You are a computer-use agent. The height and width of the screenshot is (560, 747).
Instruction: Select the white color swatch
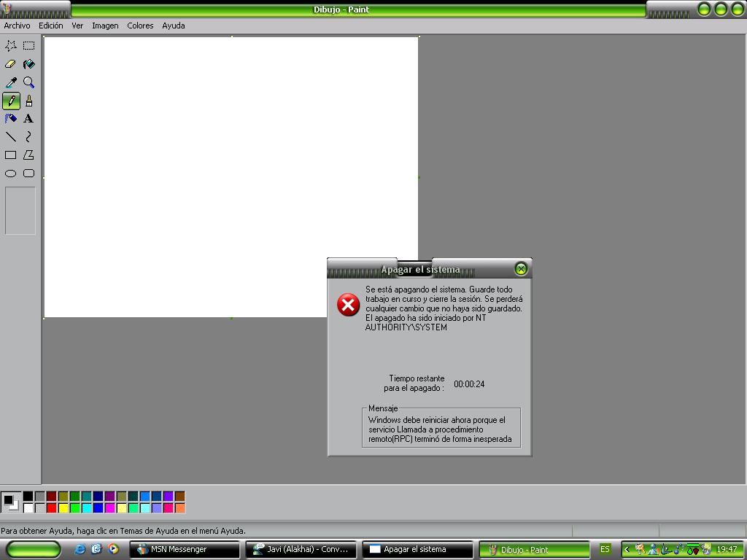pos(28,508)
